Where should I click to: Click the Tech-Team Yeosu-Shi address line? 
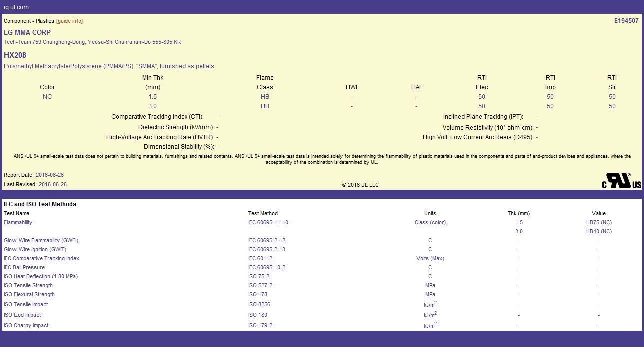coord(92,42)
